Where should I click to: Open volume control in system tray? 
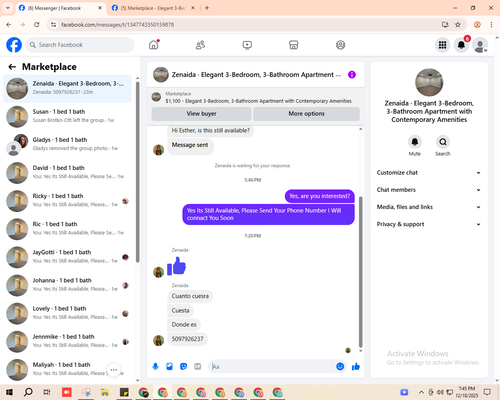[440, 392]
